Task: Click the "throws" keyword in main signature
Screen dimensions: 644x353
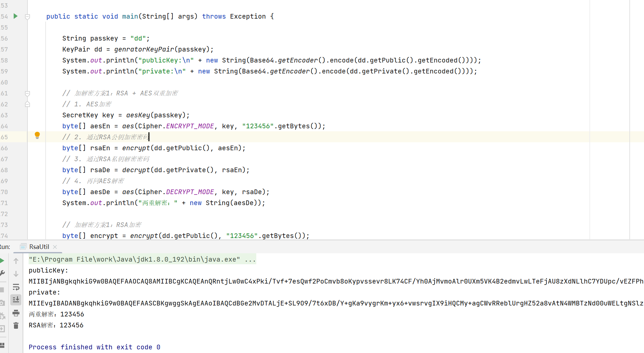Action: (x=214, y=16)
